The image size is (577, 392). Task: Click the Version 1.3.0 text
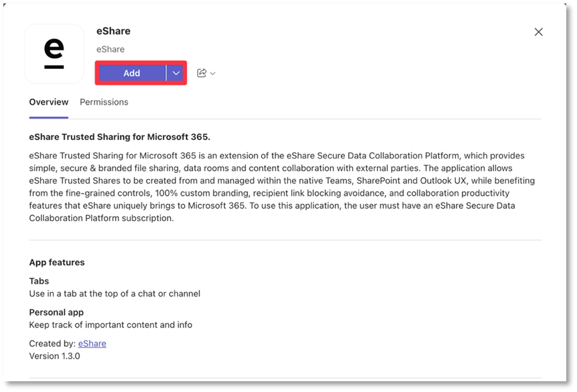point(54,356)
